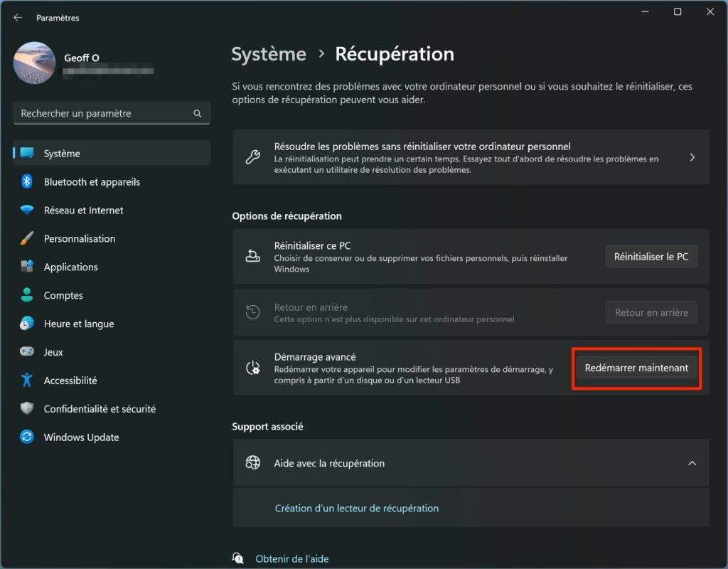The height and width of the screenshot is (569, 728).
Task: Click the Accessibilité person icon
Action: point(27,381)
